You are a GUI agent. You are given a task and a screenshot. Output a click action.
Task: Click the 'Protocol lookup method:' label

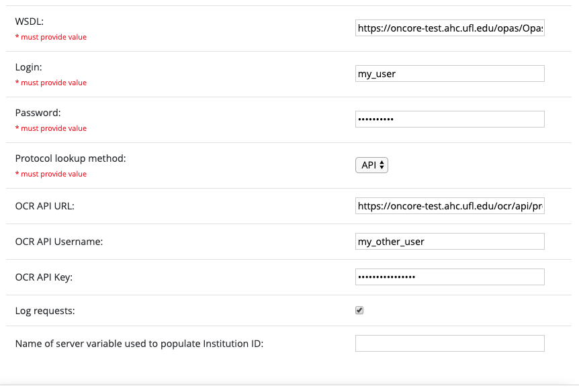[71, 158]
